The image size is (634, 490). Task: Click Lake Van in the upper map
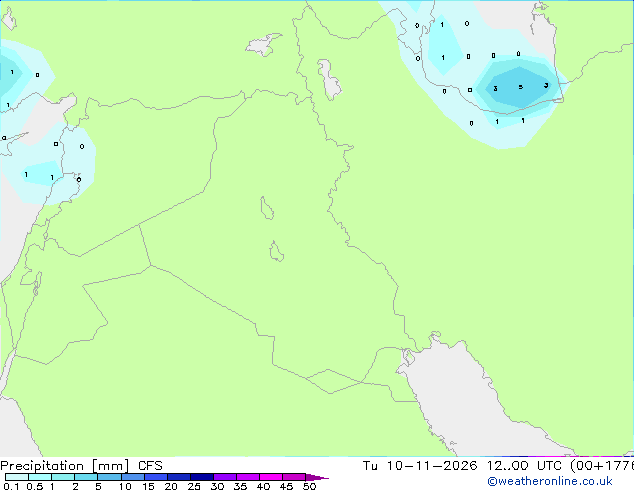pos(263,44)
